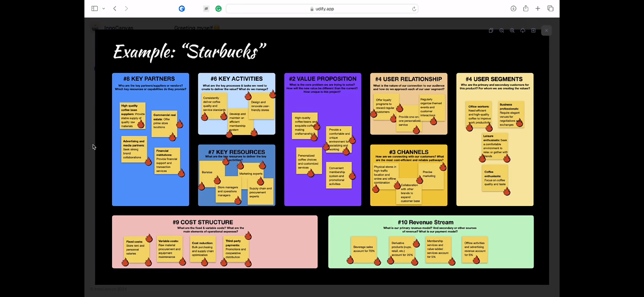Open the blue globe extension icon
Screen dimensions: 644x297
(182, 9)
